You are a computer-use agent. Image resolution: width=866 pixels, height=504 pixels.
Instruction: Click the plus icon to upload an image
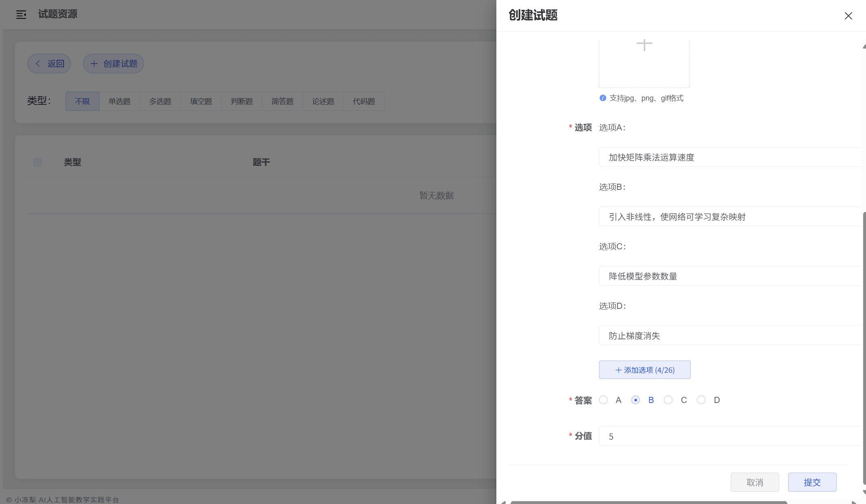click(x=644, y=45)
